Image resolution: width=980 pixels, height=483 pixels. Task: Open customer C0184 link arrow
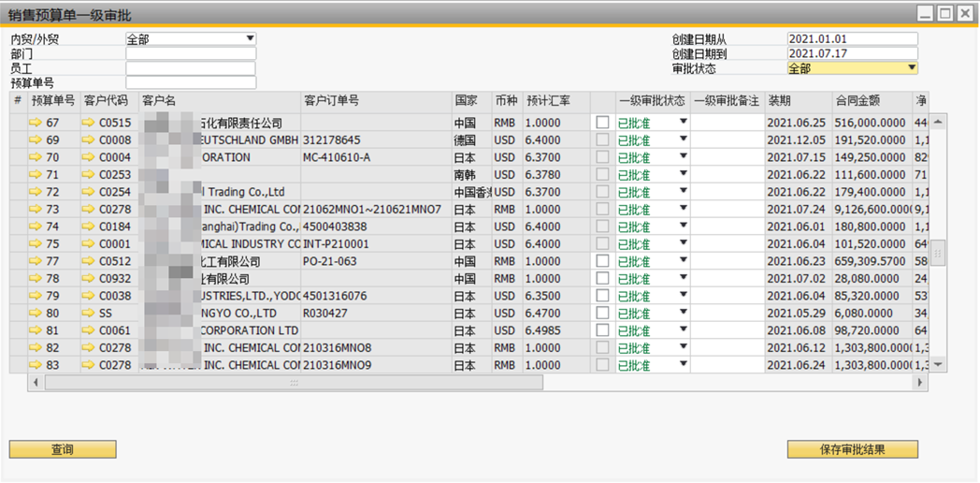(x=90, y=227)
